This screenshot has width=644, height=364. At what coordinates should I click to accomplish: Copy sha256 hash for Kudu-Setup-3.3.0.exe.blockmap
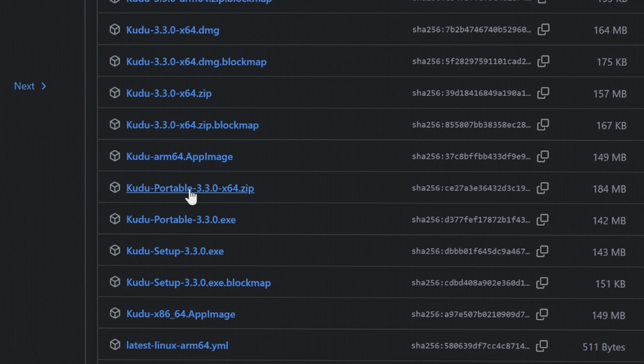coord(542,283)
